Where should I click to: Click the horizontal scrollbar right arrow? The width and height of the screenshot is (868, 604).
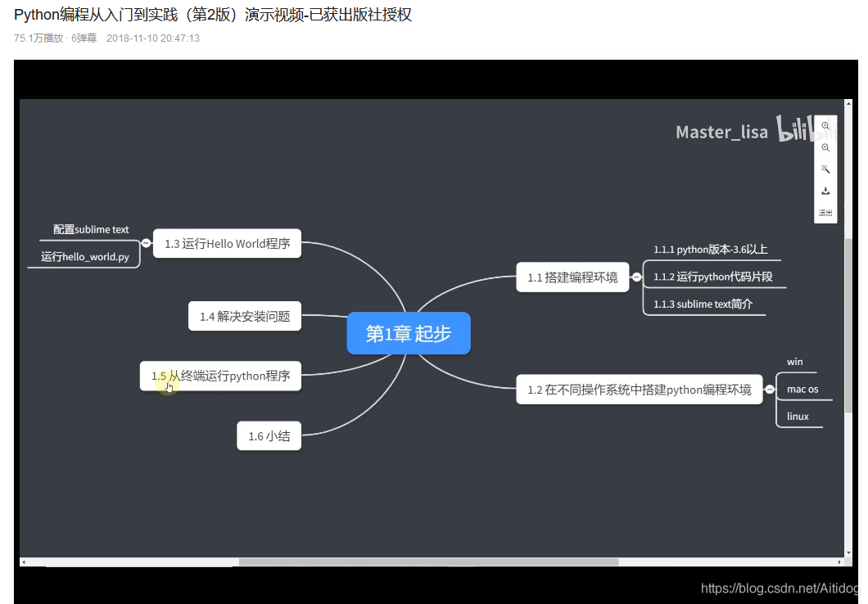tap(840, 562)
